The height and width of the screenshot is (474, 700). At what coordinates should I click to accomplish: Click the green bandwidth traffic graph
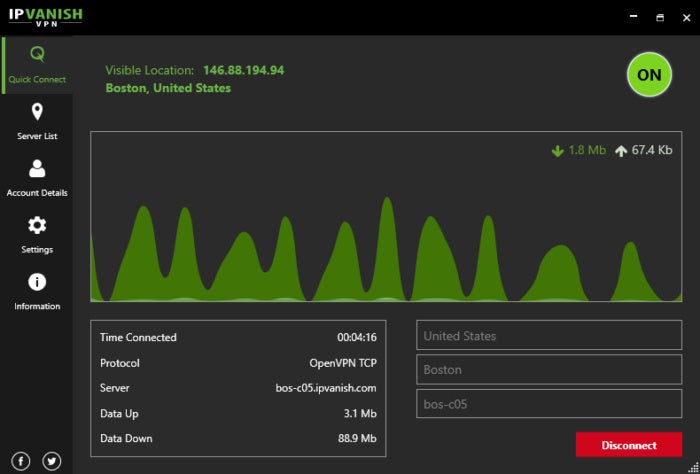coord(386,216)
